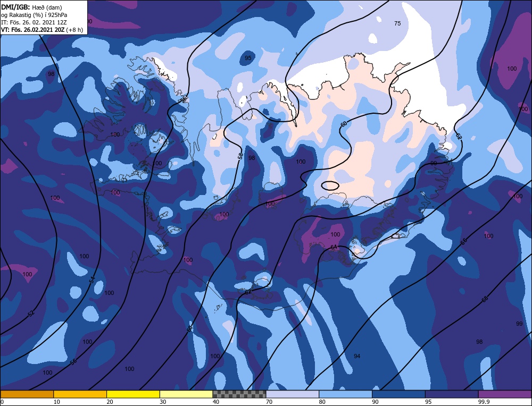Screen dimensions: 532x406
Task: Click the '54' contour label
Action: tap(92, 280)
